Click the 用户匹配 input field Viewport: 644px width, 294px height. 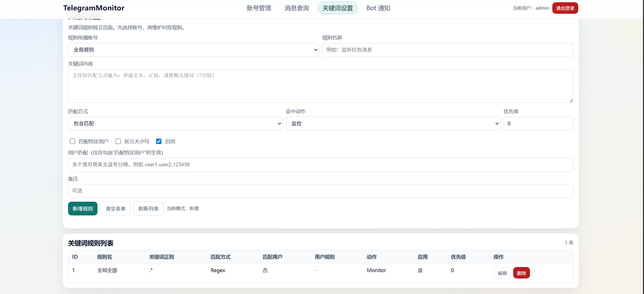320,165
